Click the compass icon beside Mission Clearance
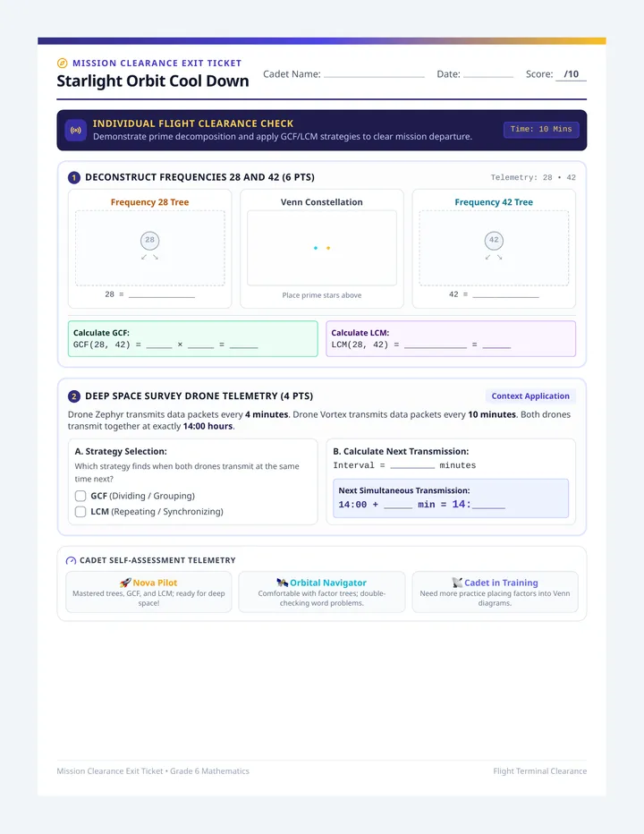This screenshot has height=834, width=644. click(x=63, y=64)
